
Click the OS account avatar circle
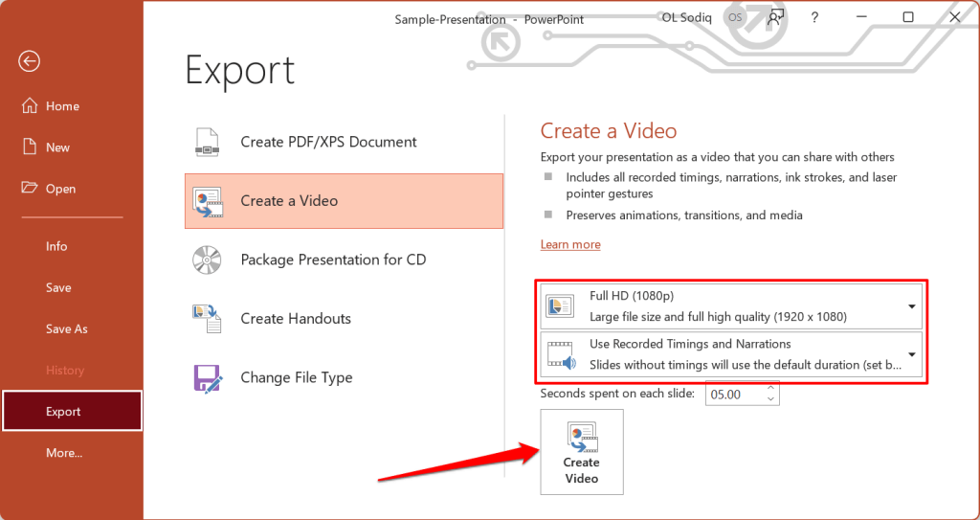pyautogui.click(x=735, y=17)
